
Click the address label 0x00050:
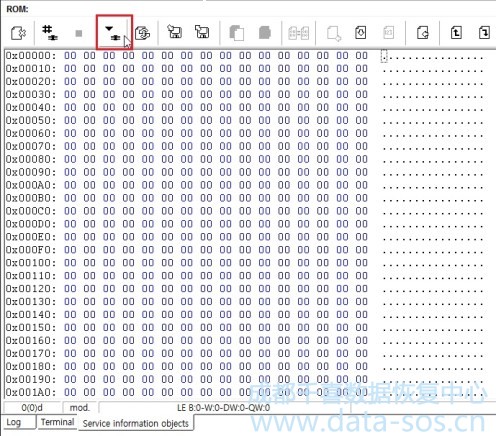[31, 121]
